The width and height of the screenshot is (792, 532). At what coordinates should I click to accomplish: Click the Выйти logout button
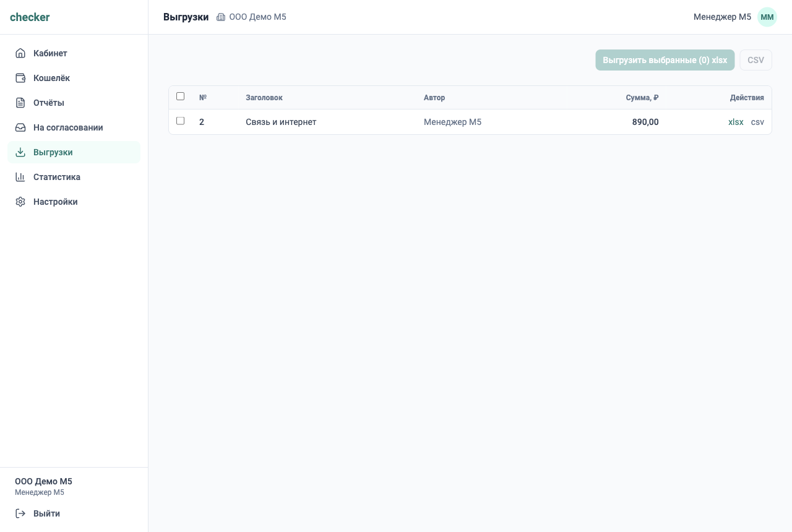pyautogui.click(x=74, y=513)
